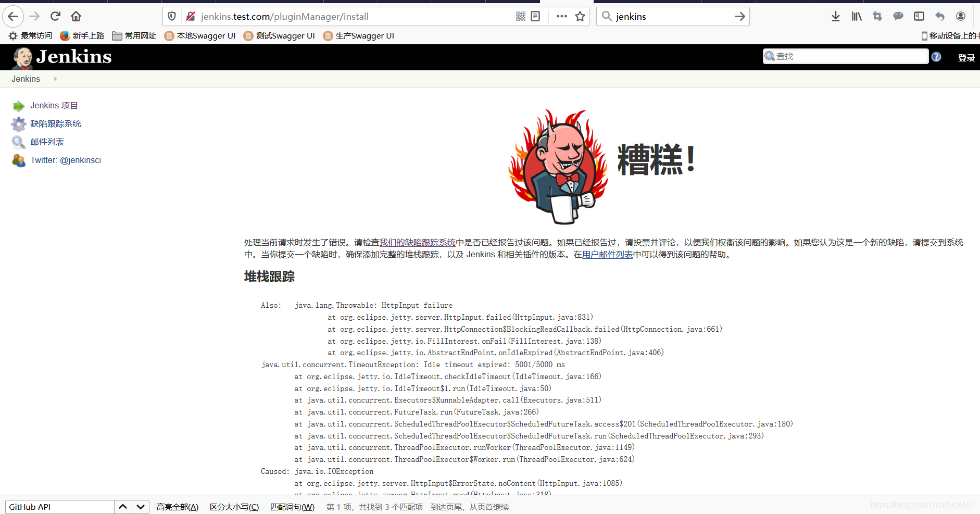The width and height of the screenshot is (980, 514).
Task: Reload the current page
Action: click(56, 17)
